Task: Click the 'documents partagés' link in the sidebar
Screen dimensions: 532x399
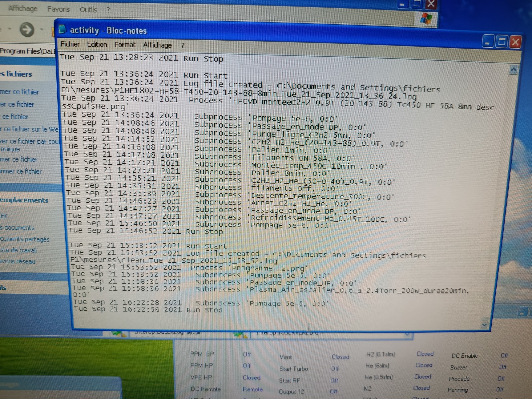Action: (25, 239)
